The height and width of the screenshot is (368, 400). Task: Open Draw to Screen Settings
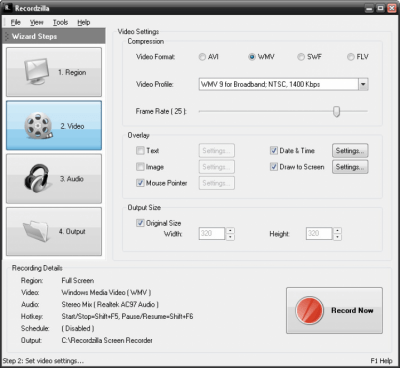(x=350, y=167)
